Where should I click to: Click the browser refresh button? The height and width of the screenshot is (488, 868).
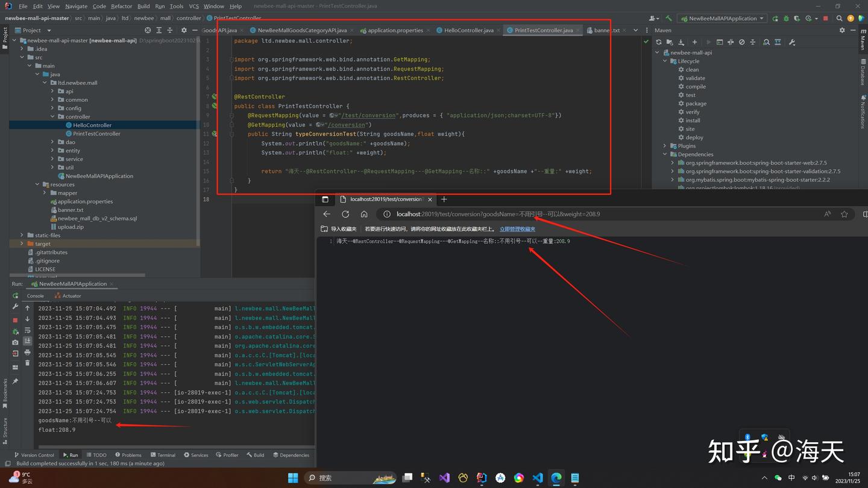click(x=345, y=214)
